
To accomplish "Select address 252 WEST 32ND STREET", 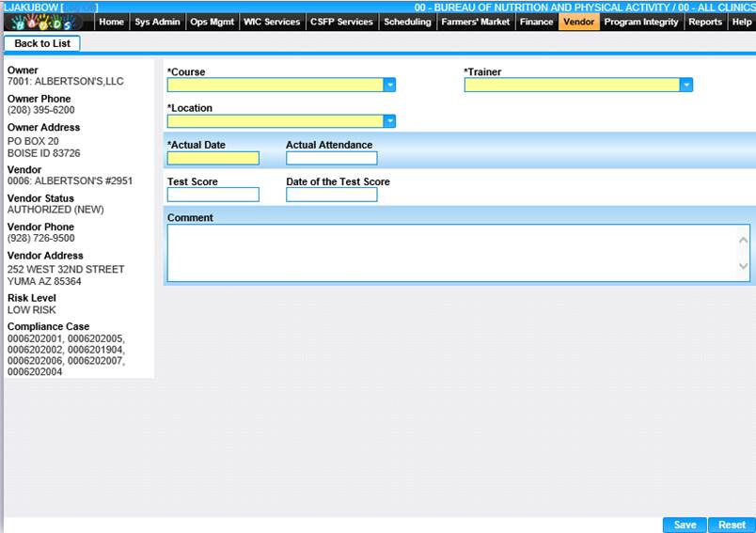I will (66, 270).
